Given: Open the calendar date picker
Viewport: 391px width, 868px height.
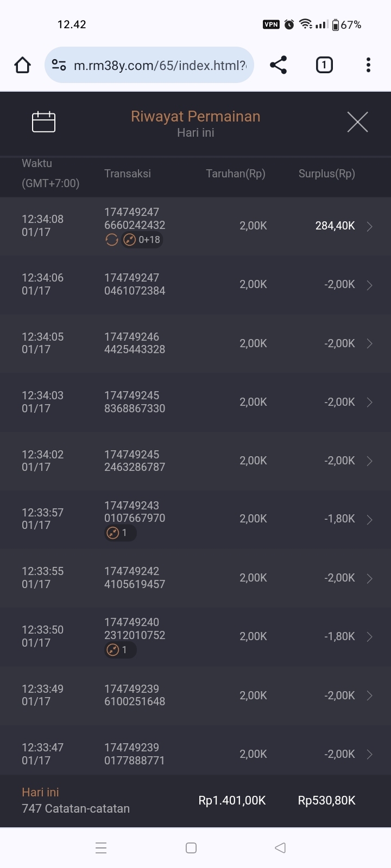Looking at the screenshot, I should [43, 122].
